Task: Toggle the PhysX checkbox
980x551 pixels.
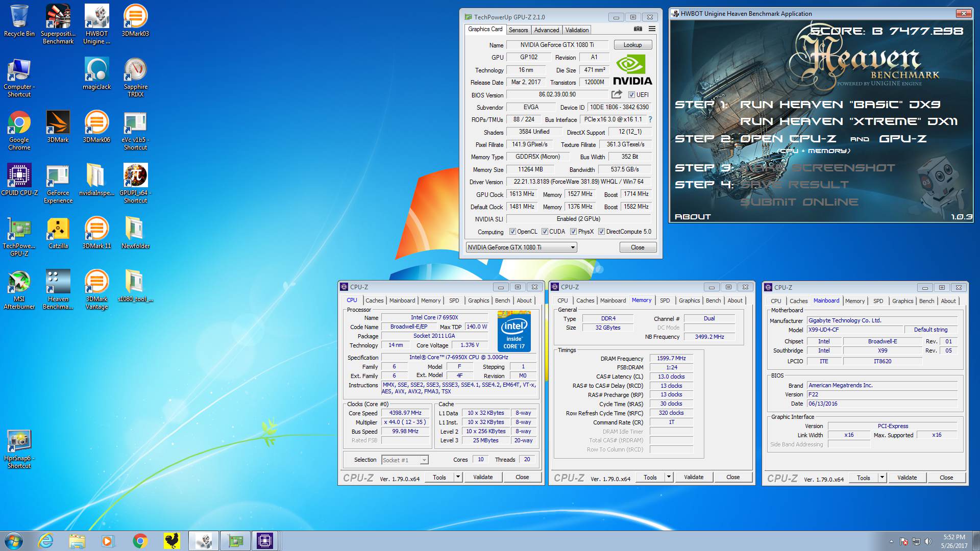Action: point(573,232)
